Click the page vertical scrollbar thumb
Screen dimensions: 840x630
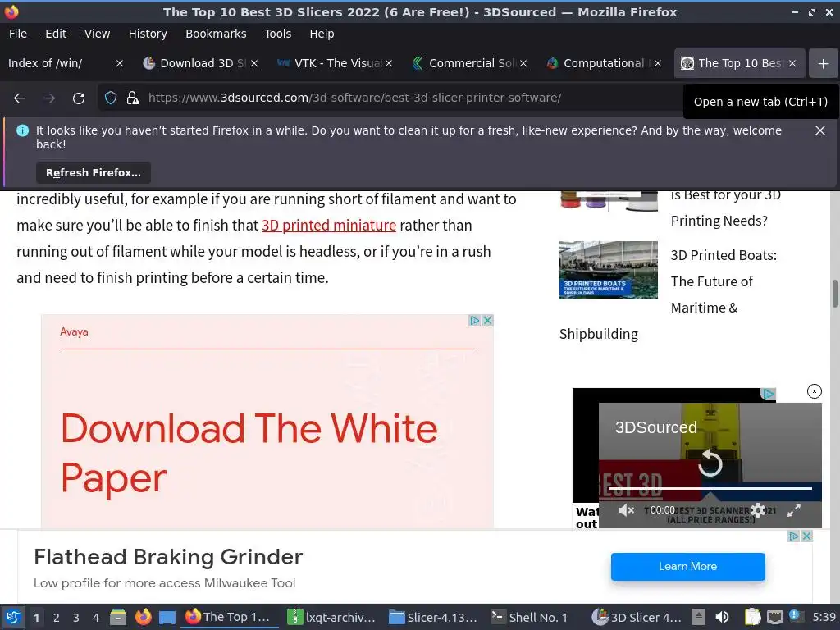point(834,294)
